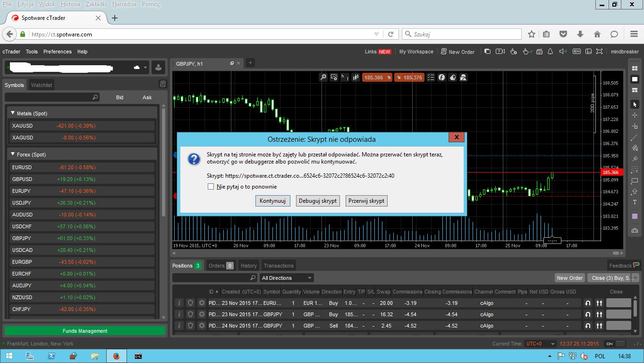Open the chart zoom tool
The width and height of the screenshot is (644, 363).
pos(323,77)
